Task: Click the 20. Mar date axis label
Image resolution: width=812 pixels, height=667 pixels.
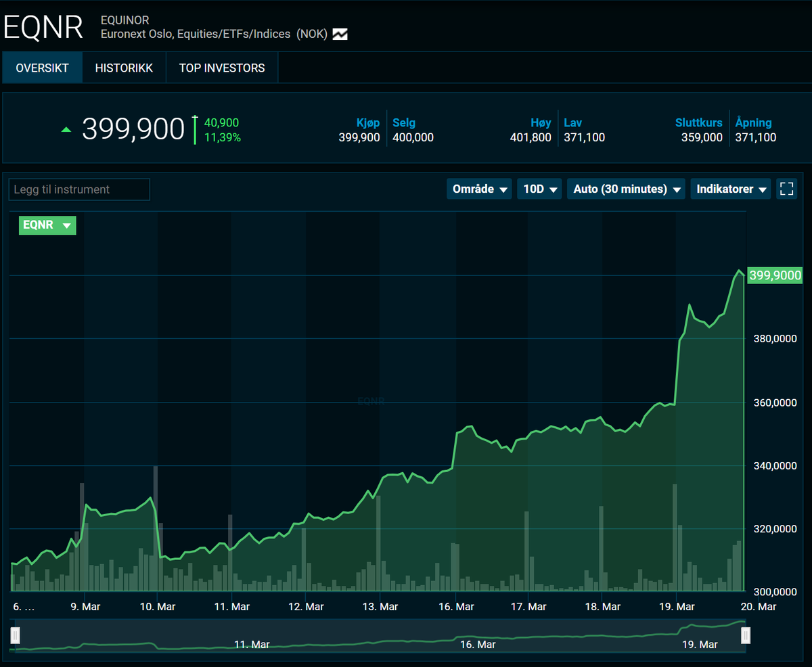Action: pos(758,607)
